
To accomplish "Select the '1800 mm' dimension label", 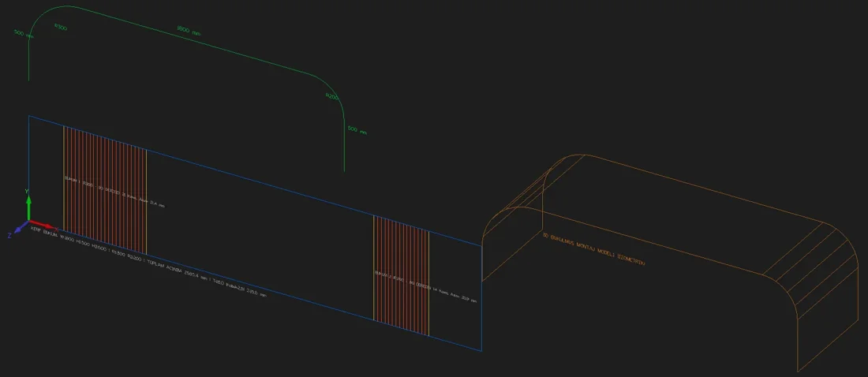I will (x=189, y=31).
